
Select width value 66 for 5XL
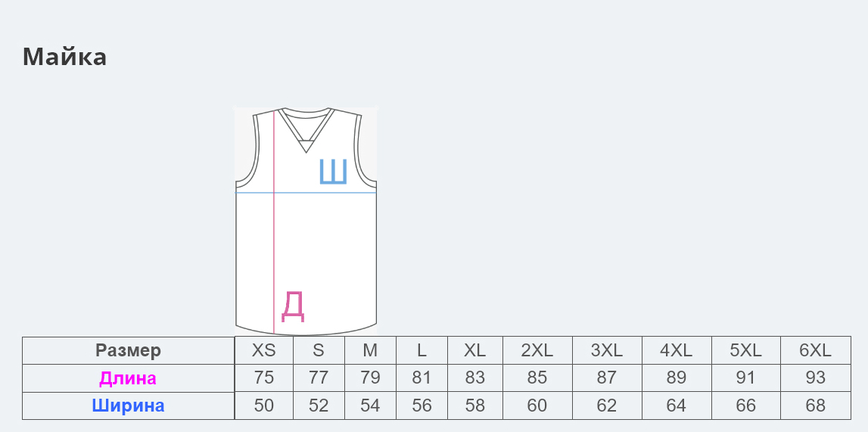click(746, 406)
